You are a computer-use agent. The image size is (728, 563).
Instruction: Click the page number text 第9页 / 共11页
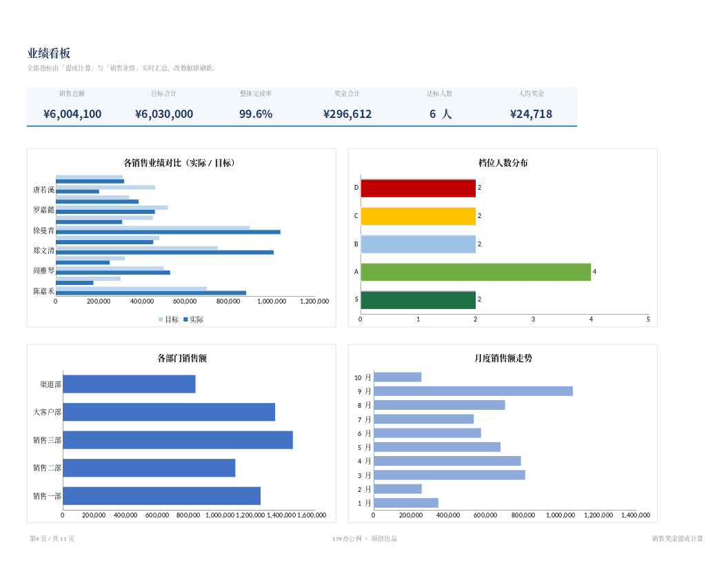[52, 538]
